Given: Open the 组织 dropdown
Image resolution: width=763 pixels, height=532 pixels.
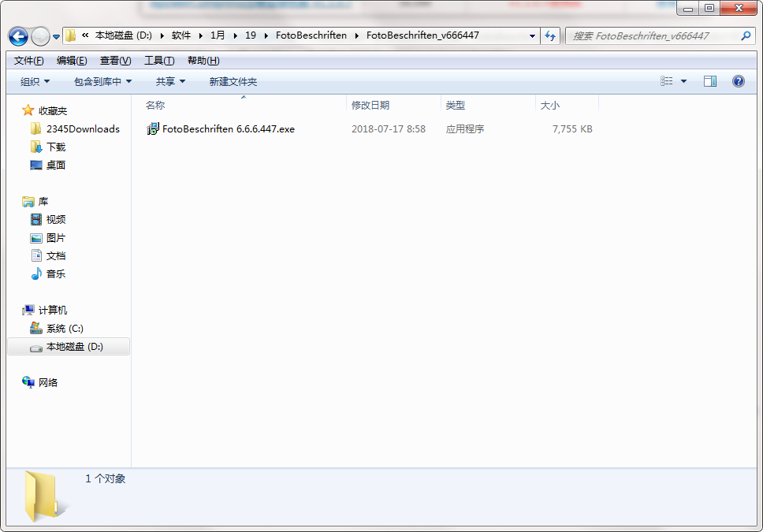Looking at the screenshot, I should [35, 81].
